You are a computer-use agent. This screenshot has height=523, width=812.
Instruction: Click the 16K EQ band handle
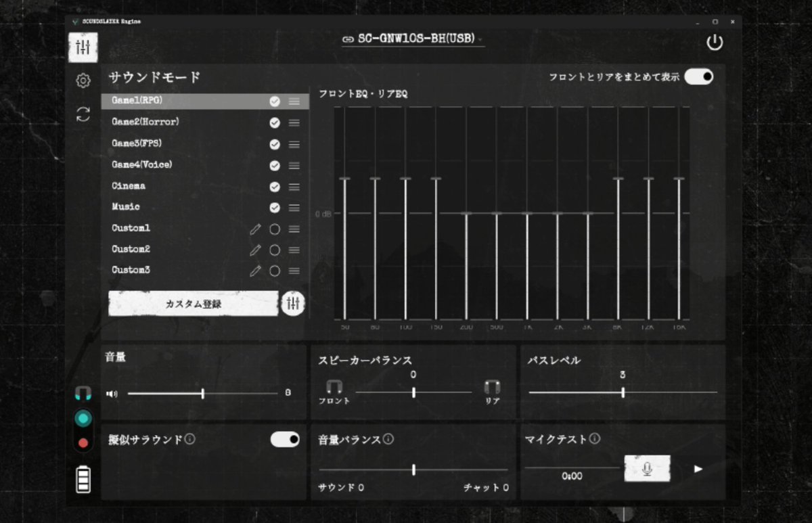tap(679, 179)
